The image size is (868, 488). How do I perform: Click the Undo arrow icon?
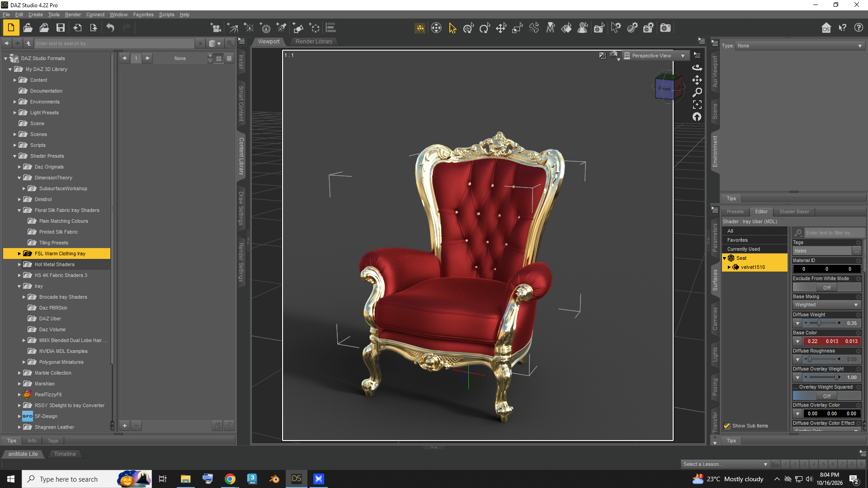pos(110,28)
